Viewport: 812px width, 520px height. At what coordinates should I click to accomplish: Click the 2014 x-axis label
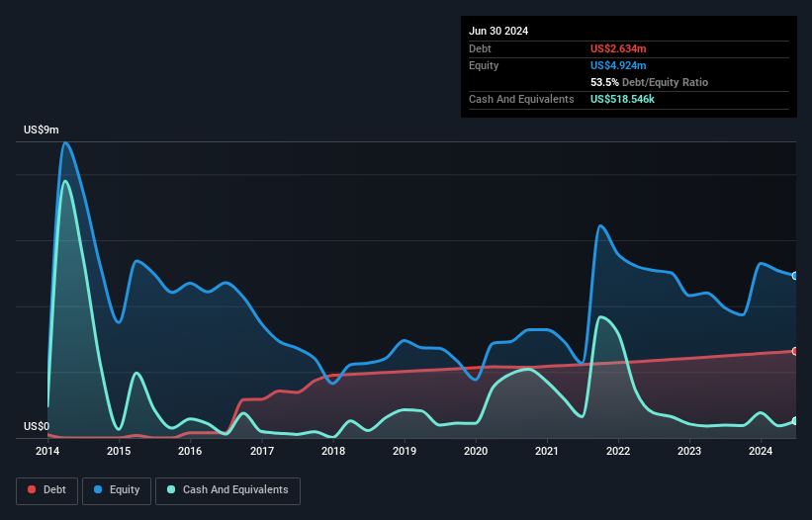[x=47, y=451]
